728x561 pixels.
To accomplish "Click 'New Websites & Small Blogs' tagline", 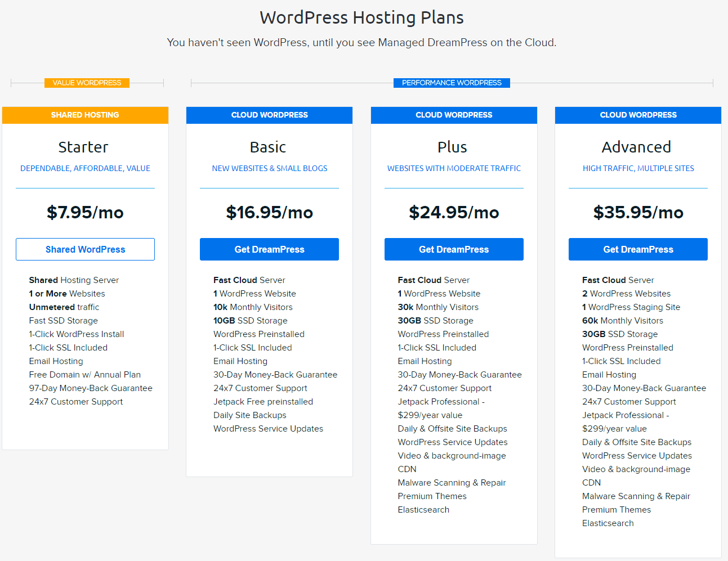I will 269,168.
